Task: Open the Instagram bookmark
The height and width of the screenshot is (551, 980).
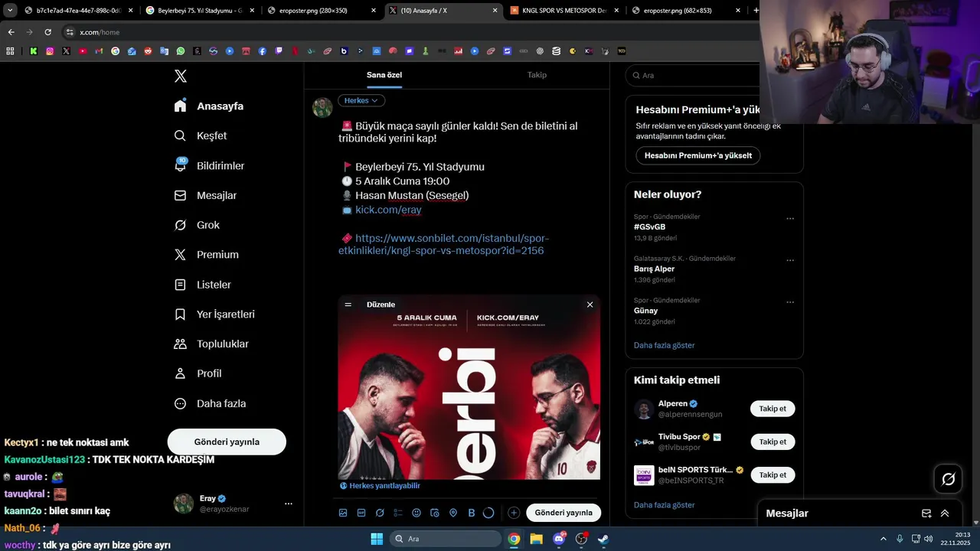Action: [x=50, y=51]
